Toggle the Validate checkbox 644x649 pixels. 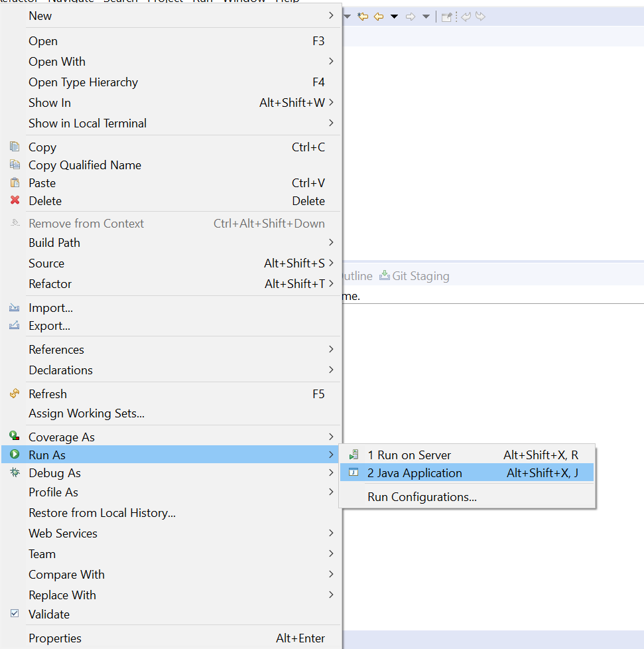[15, 614]
